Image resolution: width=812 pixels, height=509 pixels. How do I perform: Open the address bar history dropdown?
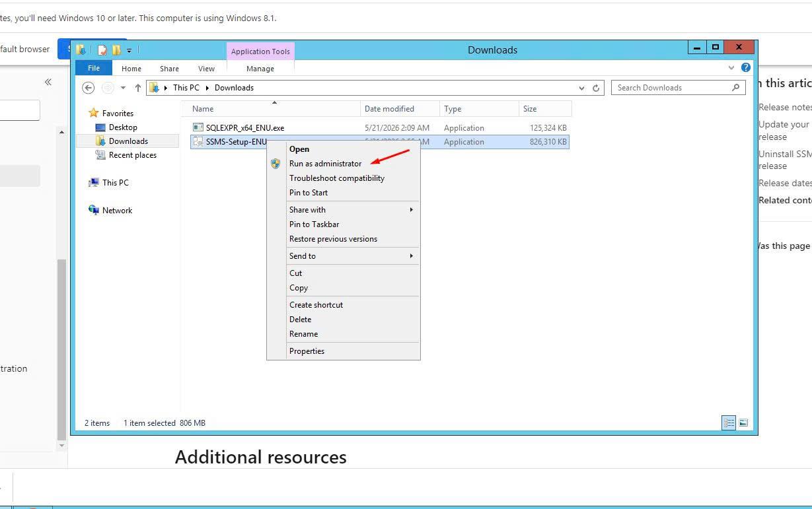(581, 88)
